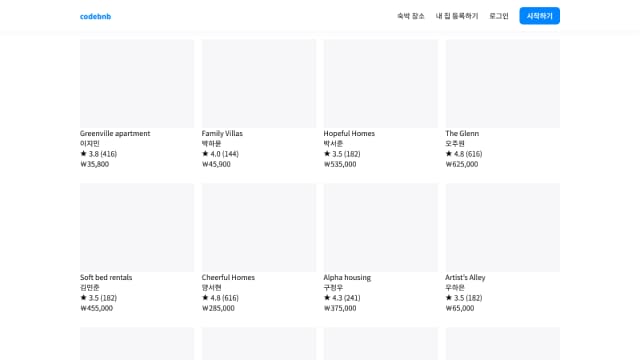Viewport: 640px width, 360px height.
Task: Click the star icon for Greenville apartment
Action: click(83, 153)
